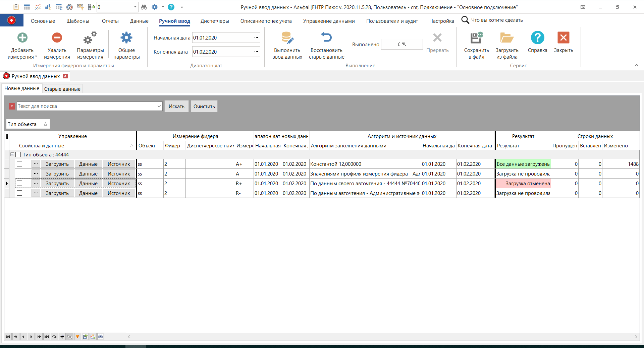Image resolution: width=644 pixels, height=348 pixels.
Task: Switch to the Старые данные tab
Action: pos(62,88)
